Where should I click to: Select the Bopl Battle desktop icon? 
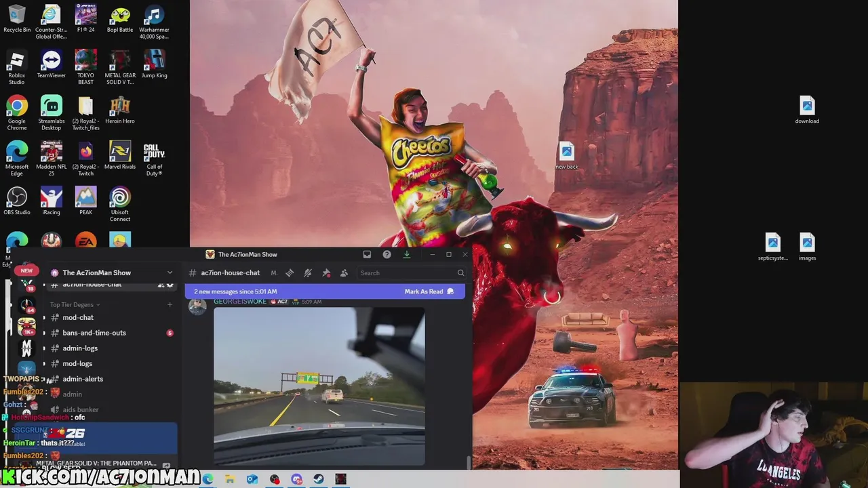pos(120,20)
